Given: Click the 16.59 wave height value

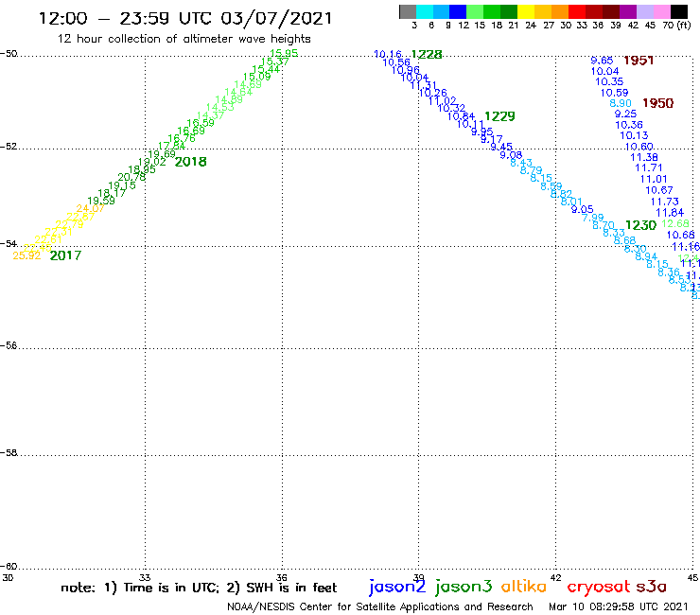Looking at the screenshot, I should (x=200, y=122).
